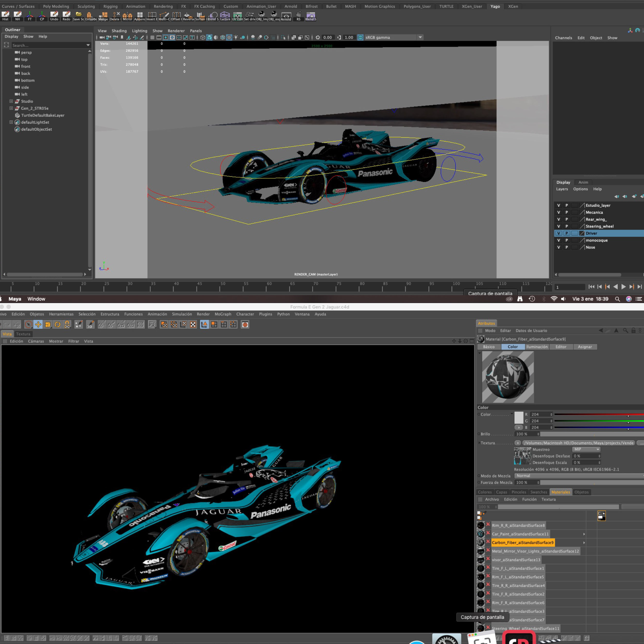The image size is (644, 644).
Task: Select the Rotate tool in Cinema 4D
Action: 57,324
